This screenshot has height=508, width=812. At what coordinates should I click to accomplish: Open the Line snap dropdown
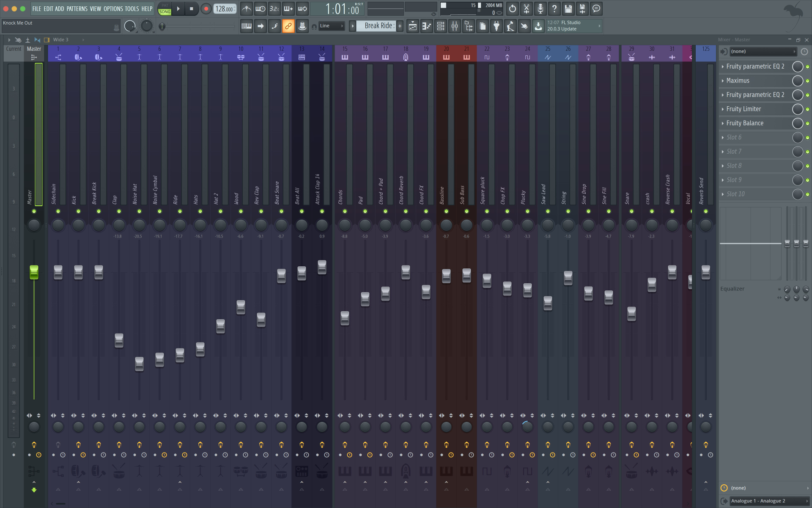[x=332, y=26]
